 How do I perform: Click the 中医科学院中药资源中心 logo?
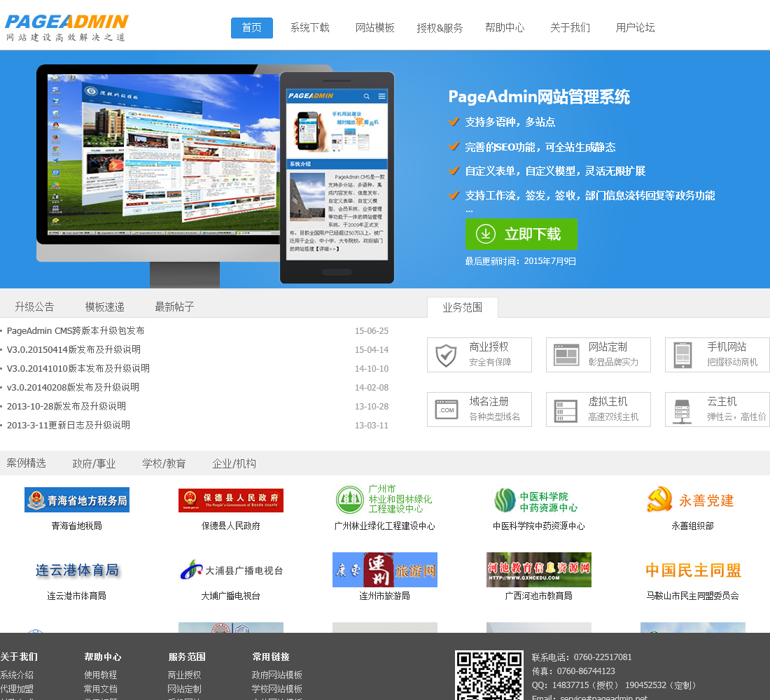coord(537,500)
